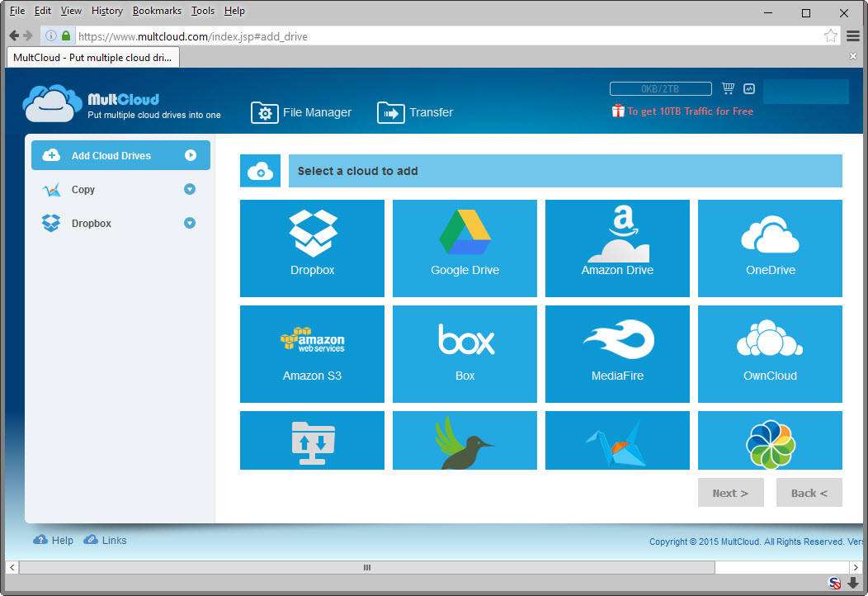Open the Edit menu
The image size is (868, 596).
43,11
